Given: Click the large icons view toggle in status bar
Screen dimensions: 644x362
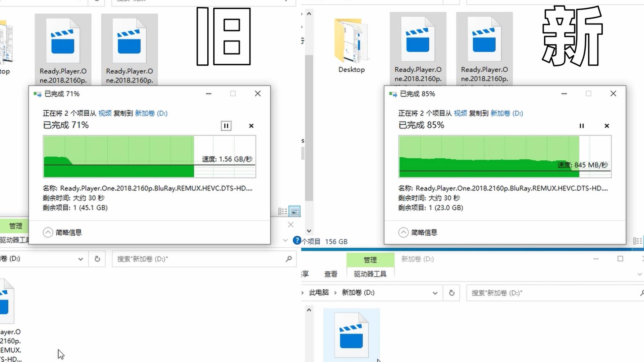Looking at the screenshot, I should click(294, 211).
